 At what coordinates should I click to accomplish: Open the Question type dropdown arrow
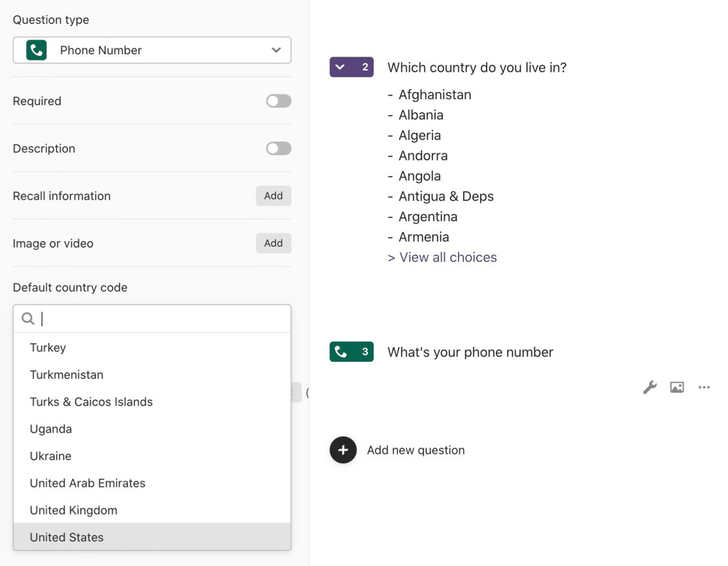coord(276,50)
